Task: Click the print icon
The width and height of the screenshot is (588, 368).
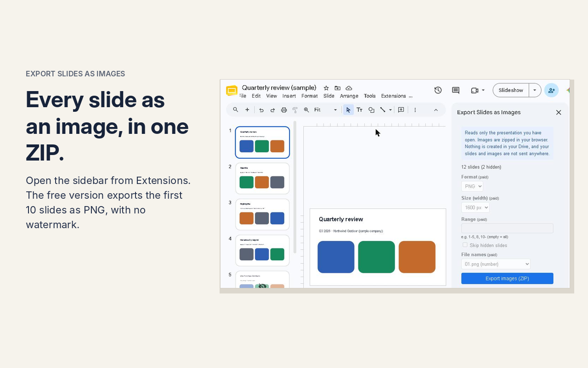Action: [284, 110]
